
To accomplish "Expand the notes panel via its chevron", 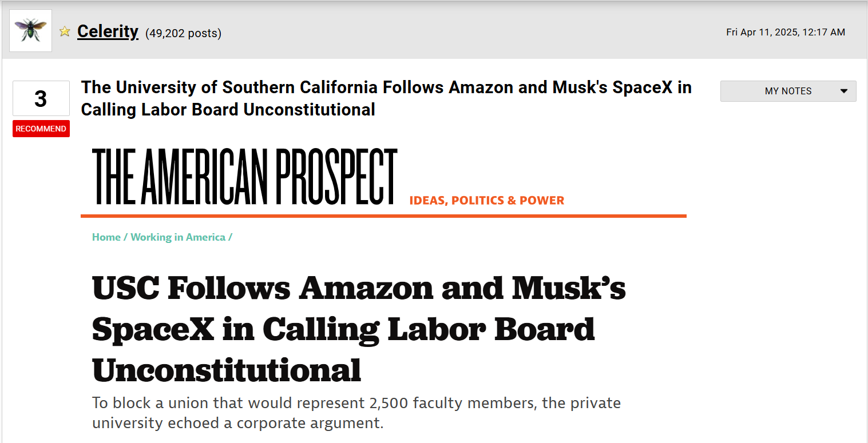I will [x=844, y=91].
